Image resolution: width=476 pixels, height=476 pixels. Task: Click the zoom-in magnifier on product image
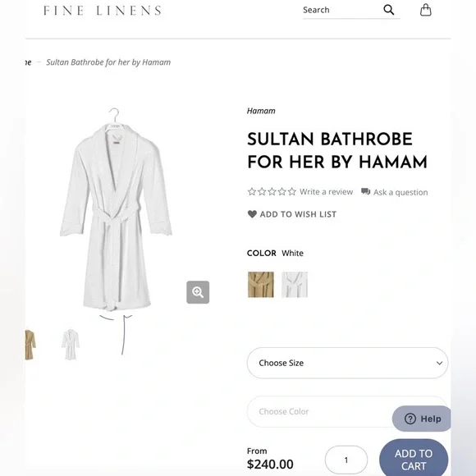click(198, 292)
